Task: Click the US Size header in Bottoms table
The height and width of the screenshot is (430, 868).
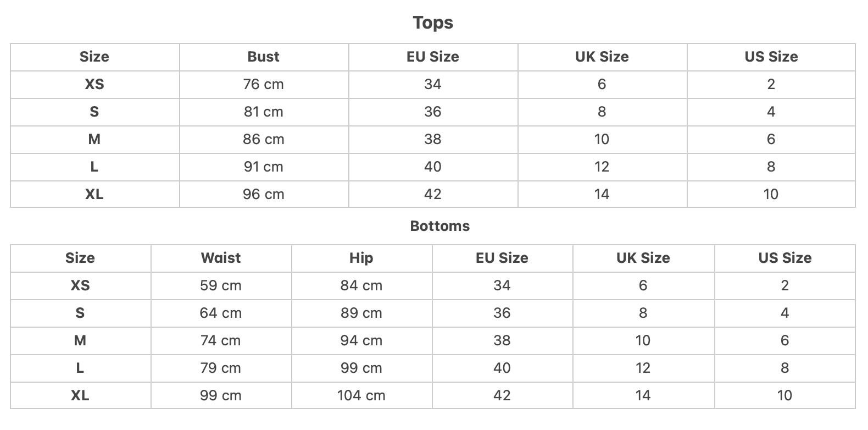Action: tap(785, 258)
